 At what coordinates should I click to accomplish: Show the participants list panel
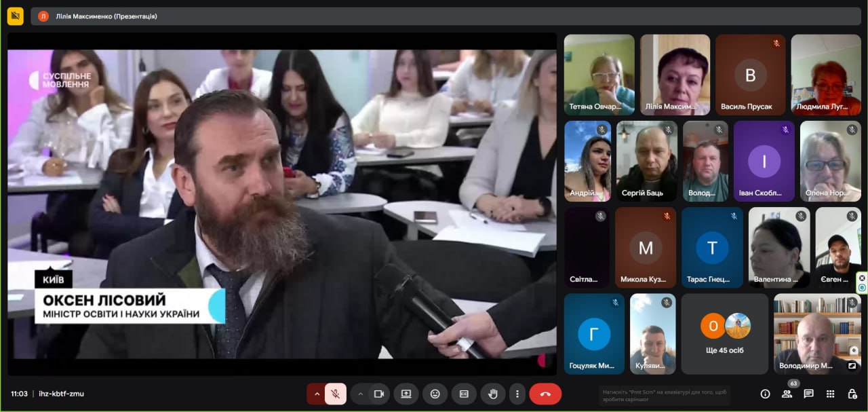(787, 394)
